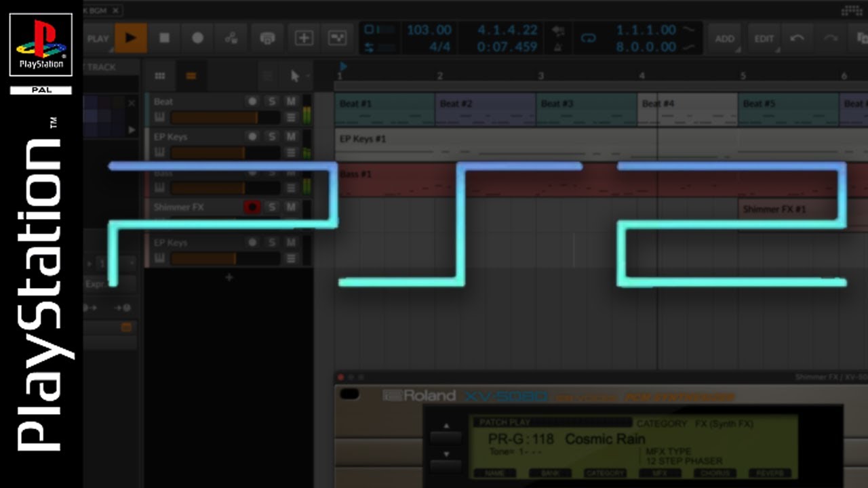
Task: Click the tempo value 103.00
Action: 429,30
